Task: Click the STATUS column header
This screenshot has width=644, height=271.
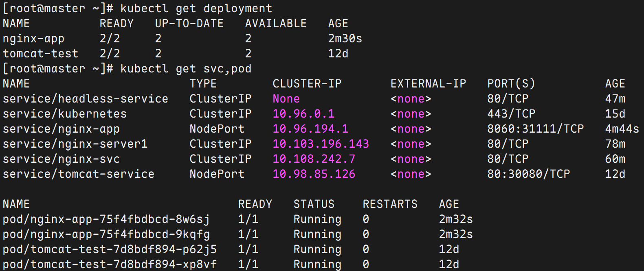Action: coord(314,204)
